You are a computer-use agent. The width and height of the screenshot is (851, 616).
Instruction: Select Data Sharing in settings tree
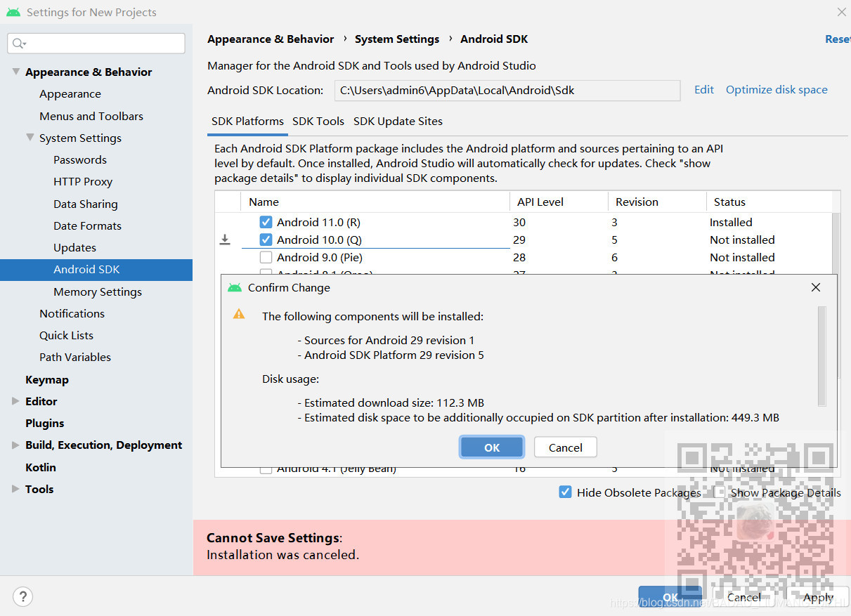pyautogui.click(x=86, y=204)
